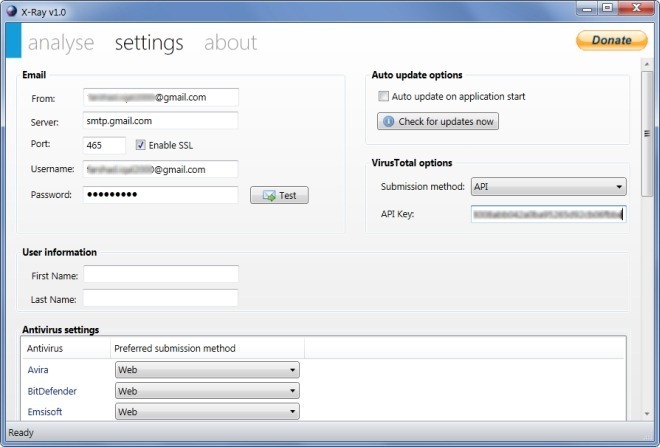
Task: Click the Port number field
Action: tap(104, 145)
